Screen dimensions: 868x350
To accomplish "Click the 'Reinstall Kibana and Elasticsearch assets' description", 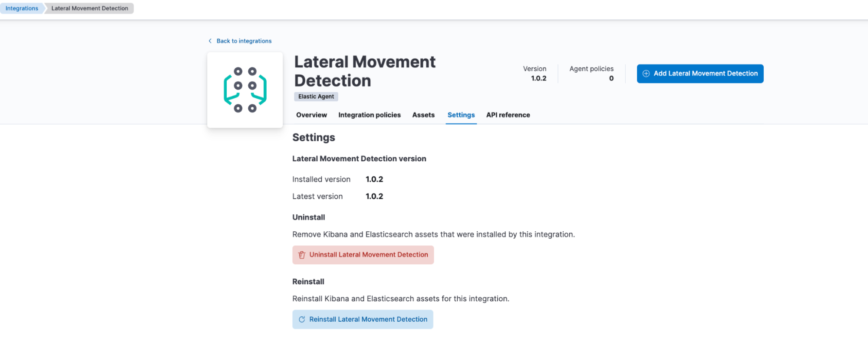I will point(401,299).
